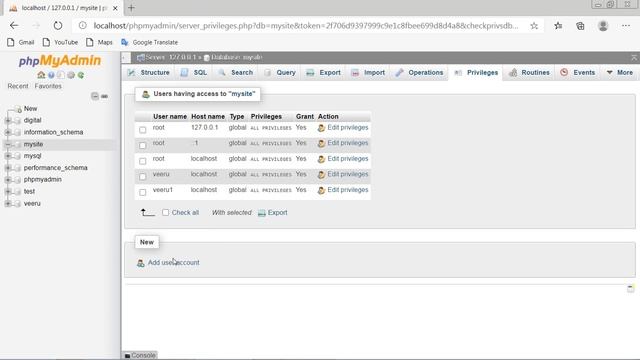The width and height of the screenshot is (640, 360).
Task: Open a new browser tab with plus
Action: point(131,8)
